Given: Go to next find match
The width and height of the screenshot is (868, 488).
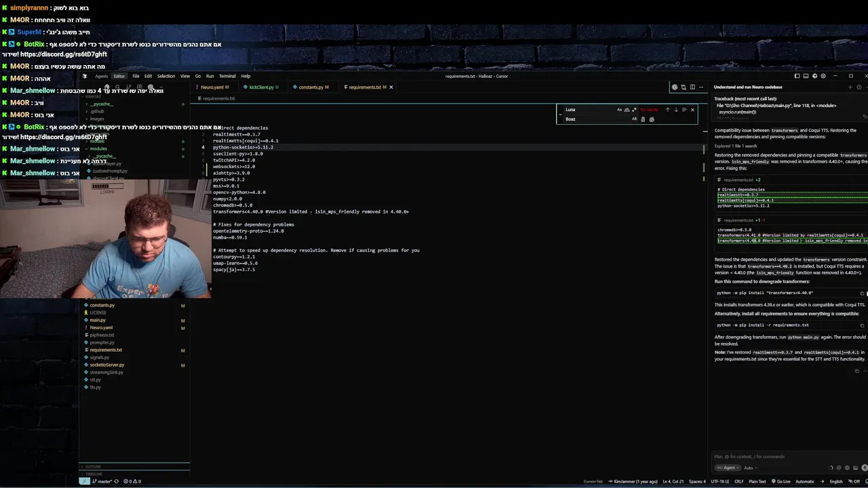Looking at the screenshot, I should pyautogui.click(x=676, y=110).
